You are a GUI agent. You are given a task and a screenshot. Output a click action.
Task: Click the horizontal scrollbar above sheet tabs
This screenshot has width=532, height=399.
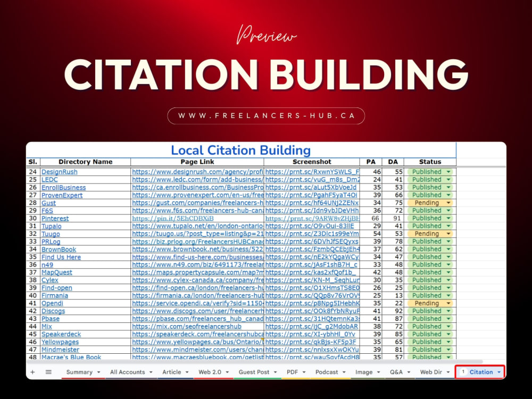(254, 362)
